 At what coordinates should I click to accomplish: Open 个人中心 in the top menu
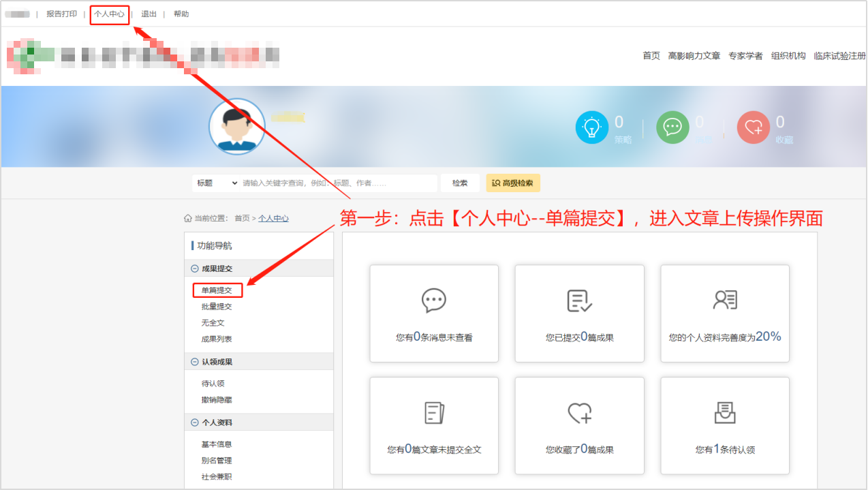(109, 14)
